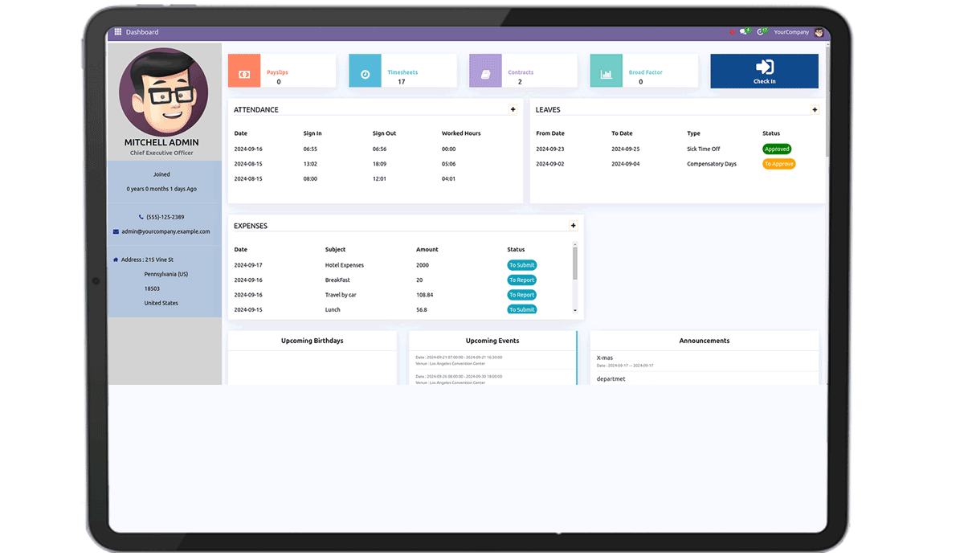Open the activities clock icon

[x=760, y=32]
